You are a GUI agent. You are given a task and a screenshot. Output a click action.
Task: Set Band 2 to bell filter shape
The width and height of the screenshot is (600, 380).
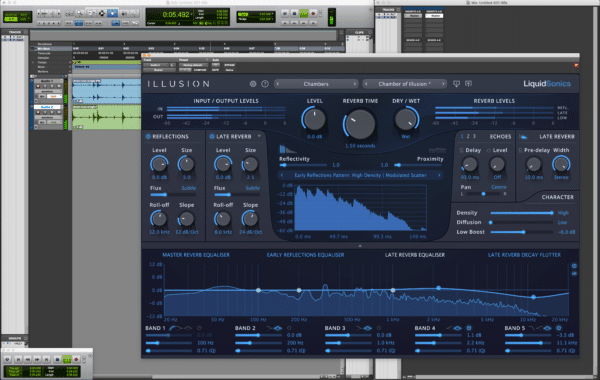click(278, 328)
